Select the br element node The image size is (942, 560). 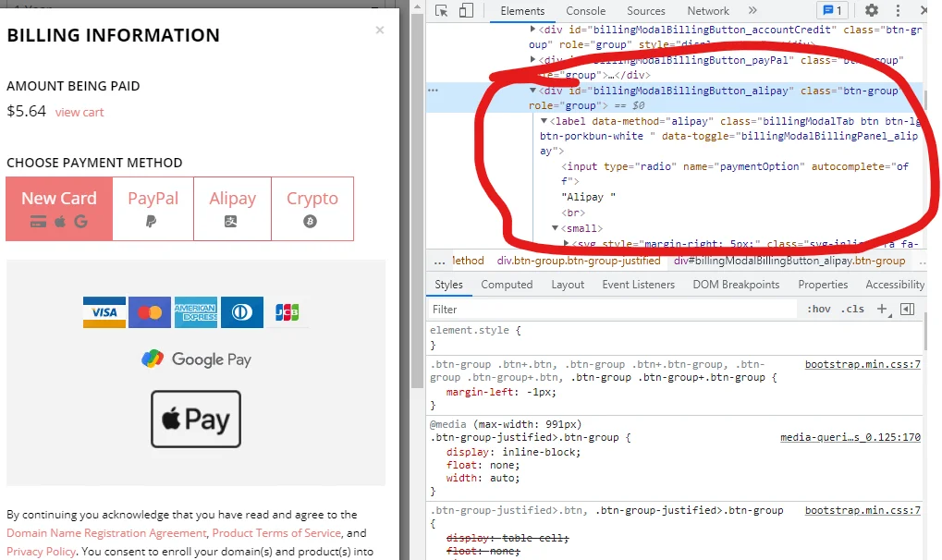click(572, 213)
